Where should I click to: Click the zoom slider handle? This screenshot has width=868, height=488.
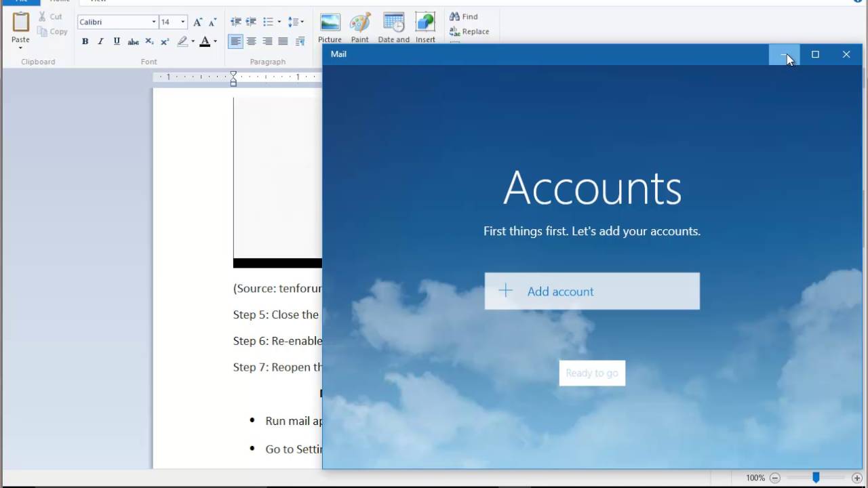coord(816,478)
